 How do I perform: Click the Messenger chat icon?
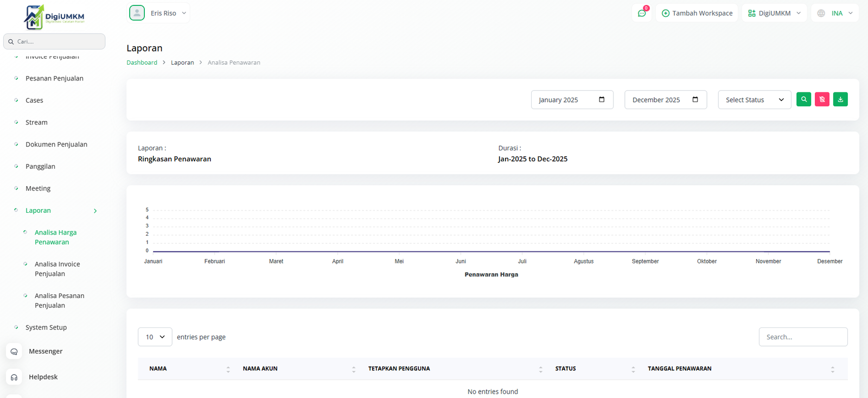(14, 351)
